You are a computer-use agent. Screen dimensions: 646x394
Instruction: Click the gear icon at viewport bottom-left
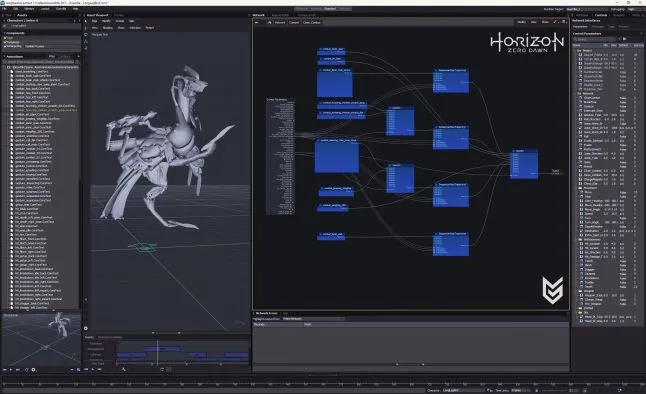pos(86,328)
